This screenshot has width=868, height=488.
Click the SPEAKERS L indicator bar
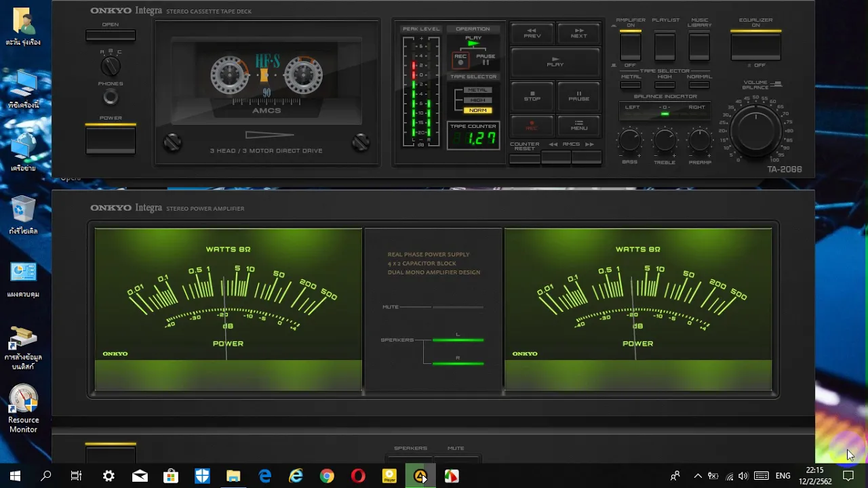[458, 340]
